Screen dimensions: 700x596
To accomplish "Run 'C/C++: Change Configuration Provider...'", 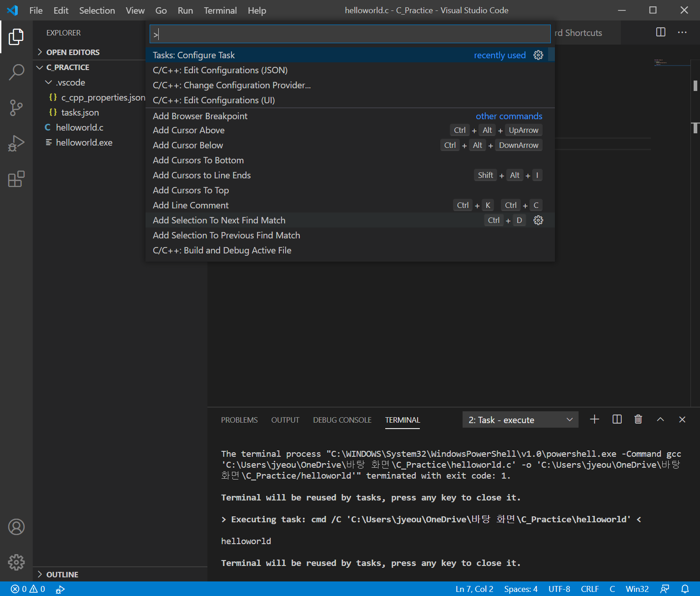I will tap(350, 85).
